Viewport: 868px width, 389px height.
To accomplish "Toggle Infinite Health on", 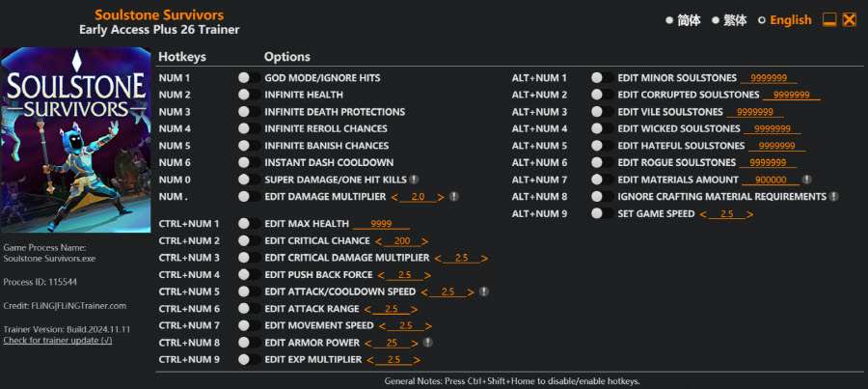I will [245, 95].
